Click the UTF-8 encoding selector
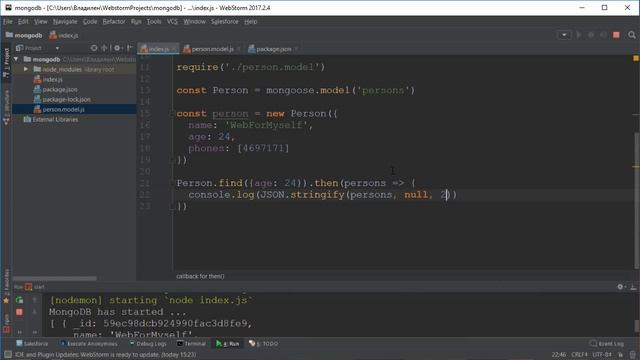The image size is (640, 360). 602,355
